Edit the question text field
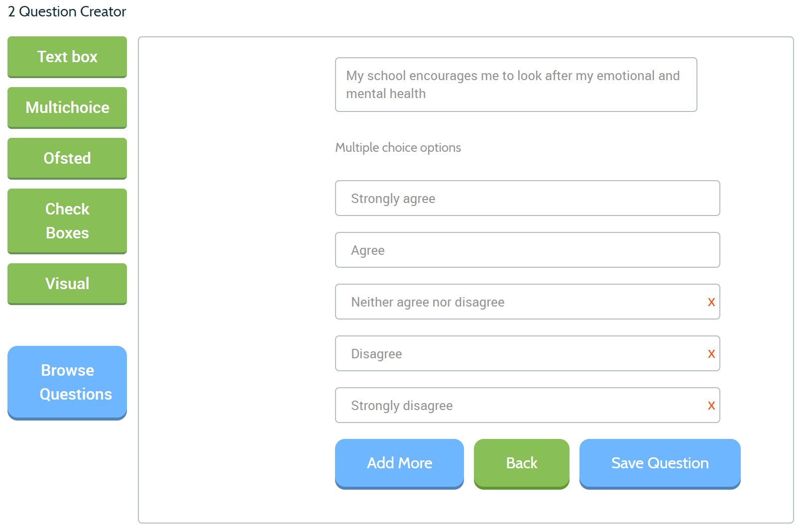Image resolution: width=800 pixels, height=532 pixels. click(x=516, y=85)
